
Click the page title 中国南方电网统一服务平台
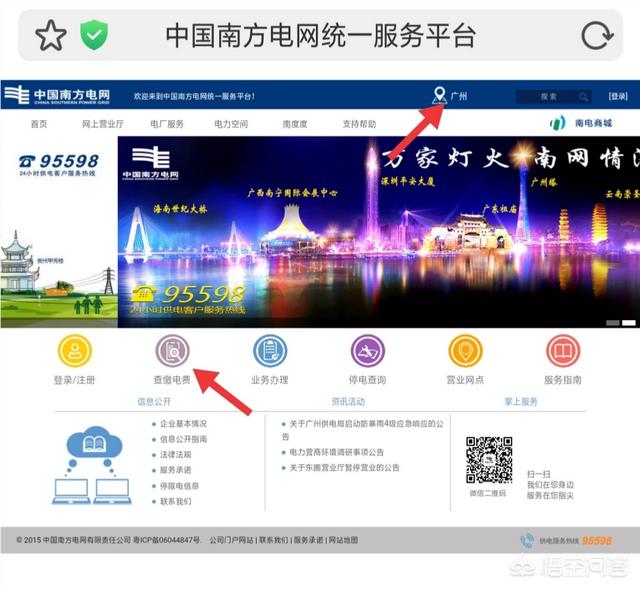click(320, 36)
